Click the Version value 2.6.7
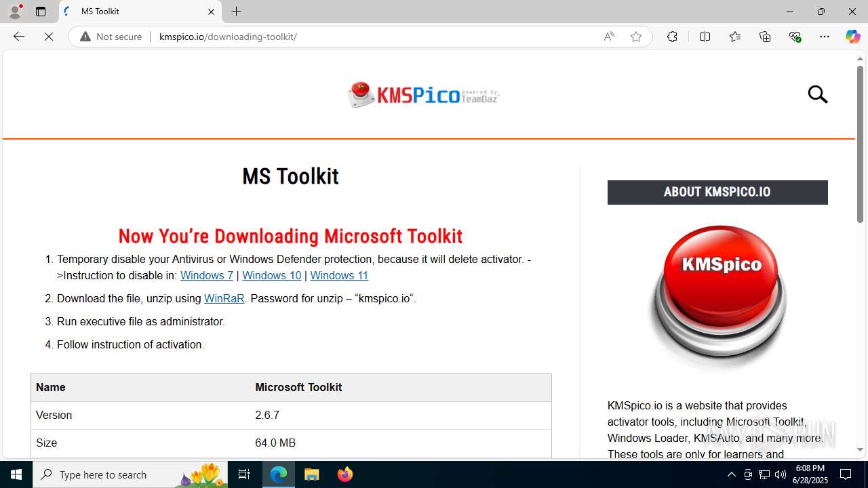Viewport: 868px width, 488px height. pyautogui.click(x=267, y=415)
